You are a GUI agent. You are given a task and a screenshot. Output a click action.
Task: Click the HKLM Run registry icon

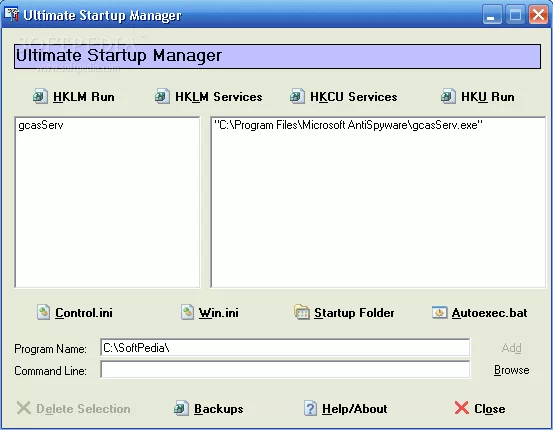click(40, 96)
